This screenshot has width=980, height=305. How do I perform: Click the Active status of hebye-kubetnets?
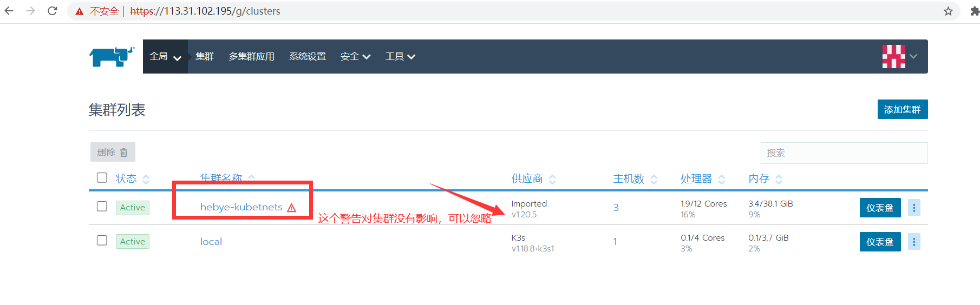133,208
